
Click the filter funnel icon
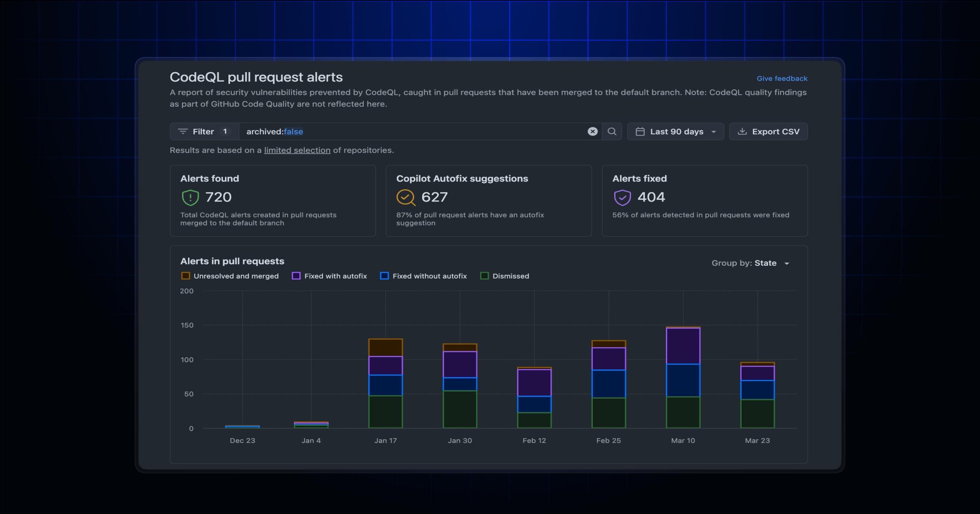point(184,131)
